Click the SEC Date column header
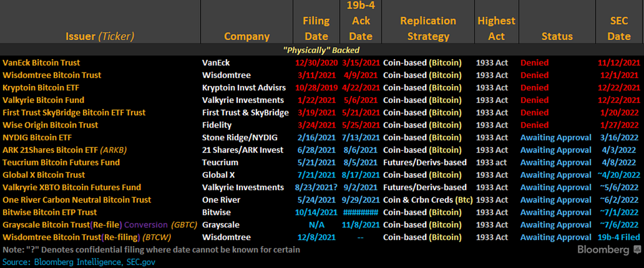This screenshot has height=268, width=644. 619,28
